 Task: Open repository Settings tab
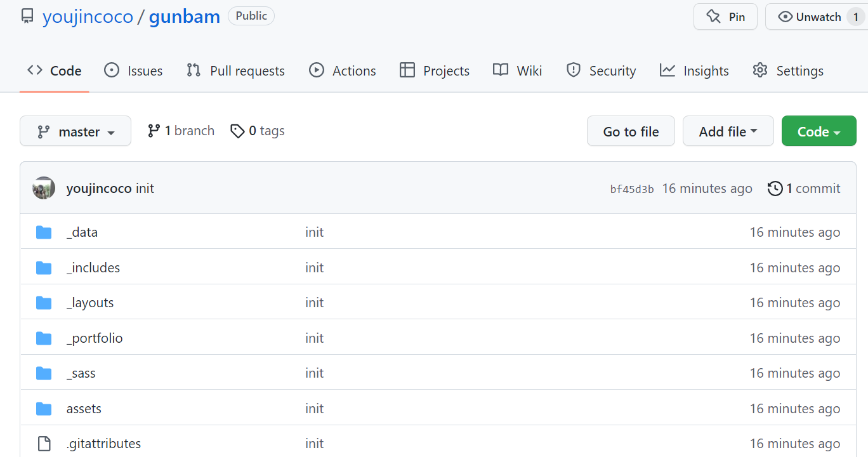[787, 70]
